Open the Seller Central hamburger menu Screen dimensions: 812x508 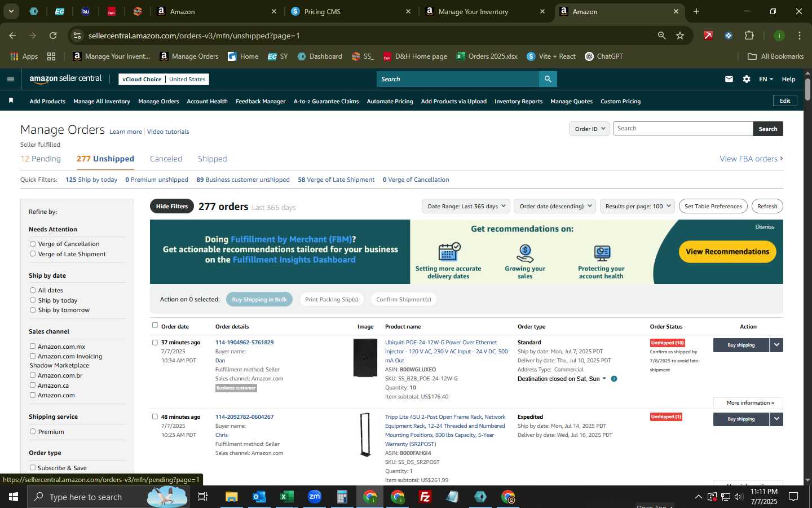[x=10, y=79]
